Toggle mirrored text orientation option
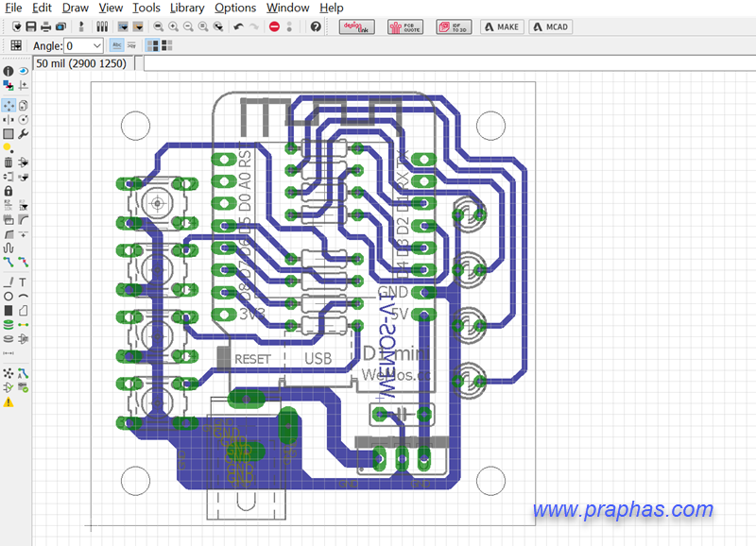The height and width of the screenshot is (546, 756). pyautogui.click(x=131, y=45)
